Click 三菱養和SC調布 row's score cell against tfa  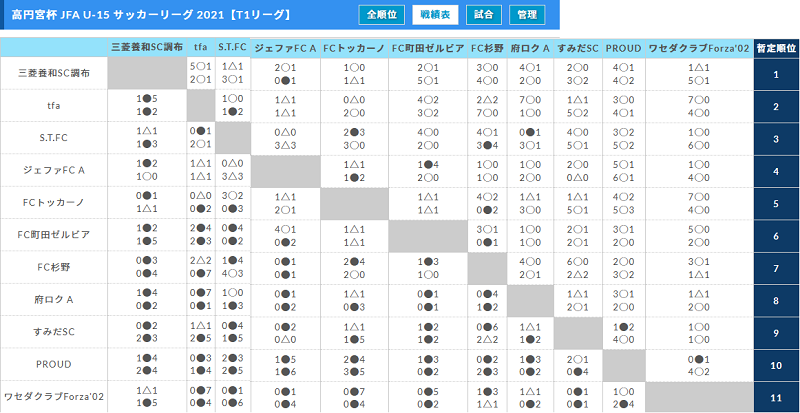coord(201,74)
